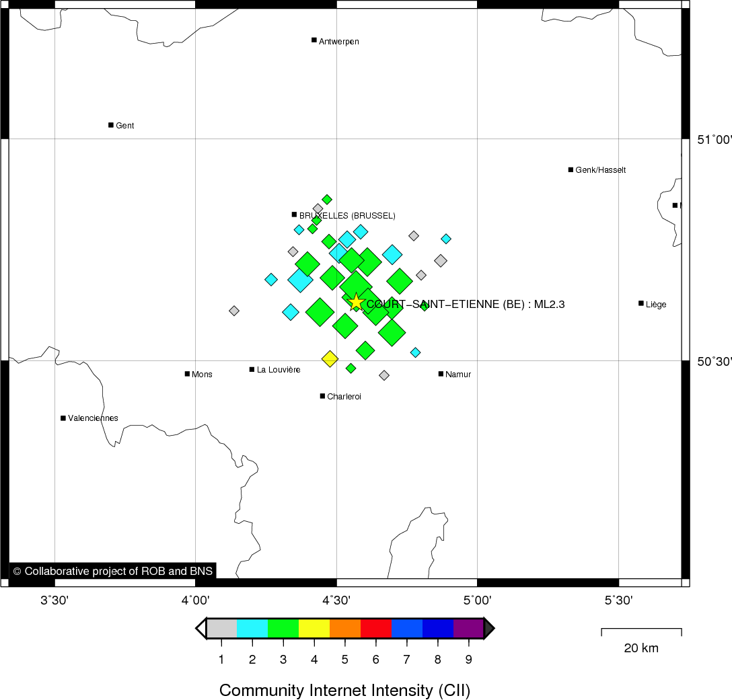This screenshot has width=732, height=700.
Task: Click the BRUXELLES (BRUSSEL) label text
Action: pyautogui.click(x=346, y=216)
